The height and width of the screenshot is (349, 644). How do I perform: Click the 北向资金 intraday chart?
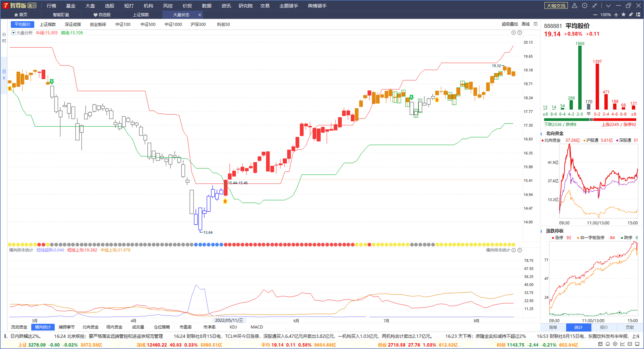[x=599, y=181]
